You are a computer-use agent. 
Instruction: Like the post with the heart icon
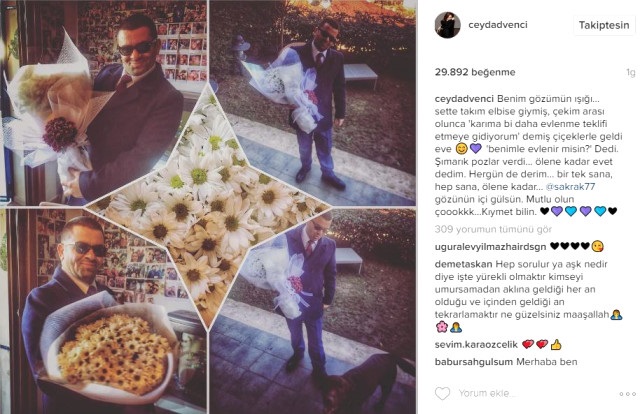[442, 393]
